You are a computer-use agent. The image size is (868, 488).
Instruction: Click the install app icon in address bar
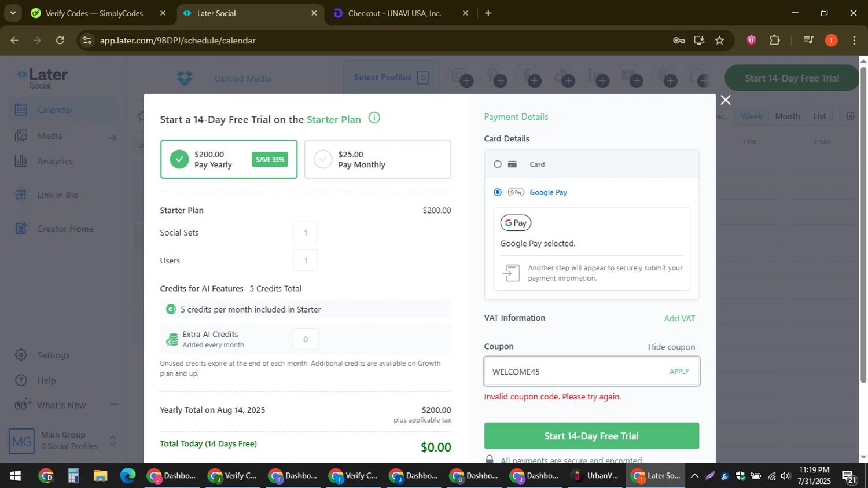point(699,41)
